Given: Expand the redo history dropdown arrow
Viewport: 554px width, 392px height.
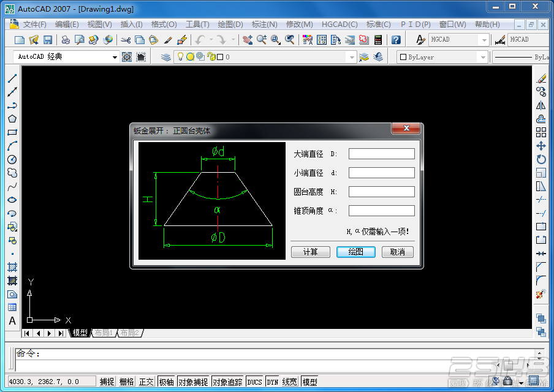Looking at the screenshot, I should tap(233, 40).
